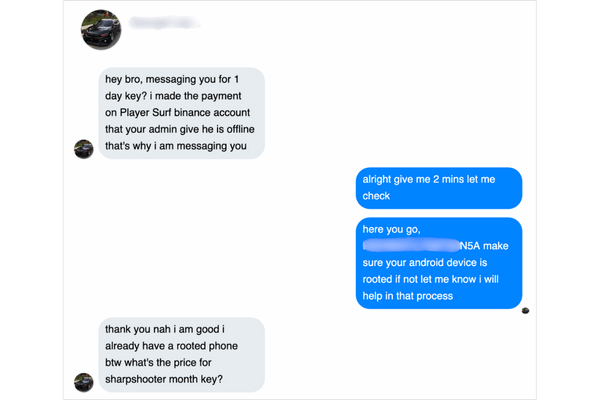Select the "alright give me 2 mins" bubble
The height and width of the screenshot is (400, 600).
coord(438,188)
